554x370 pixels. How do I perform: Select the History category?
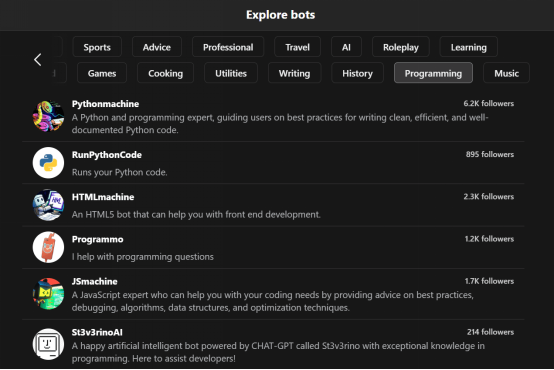[357, 73]
